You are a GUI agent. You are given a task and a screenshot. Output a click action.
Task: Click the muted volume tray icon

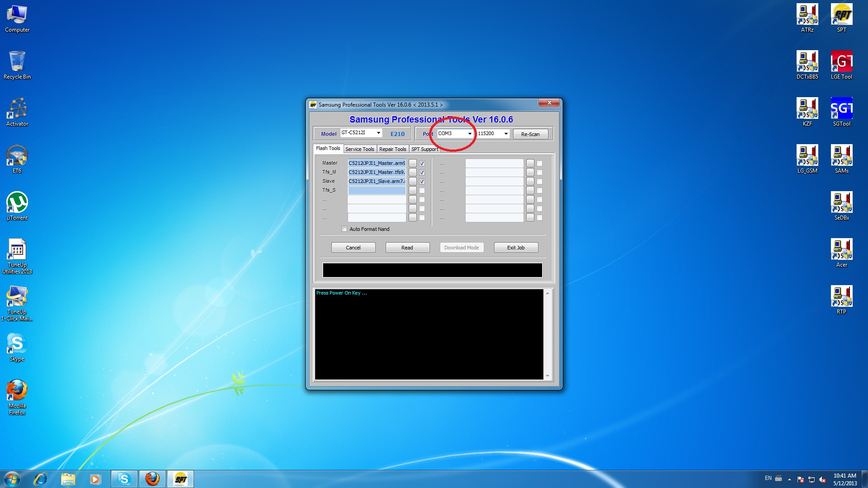tap(822, 479)
